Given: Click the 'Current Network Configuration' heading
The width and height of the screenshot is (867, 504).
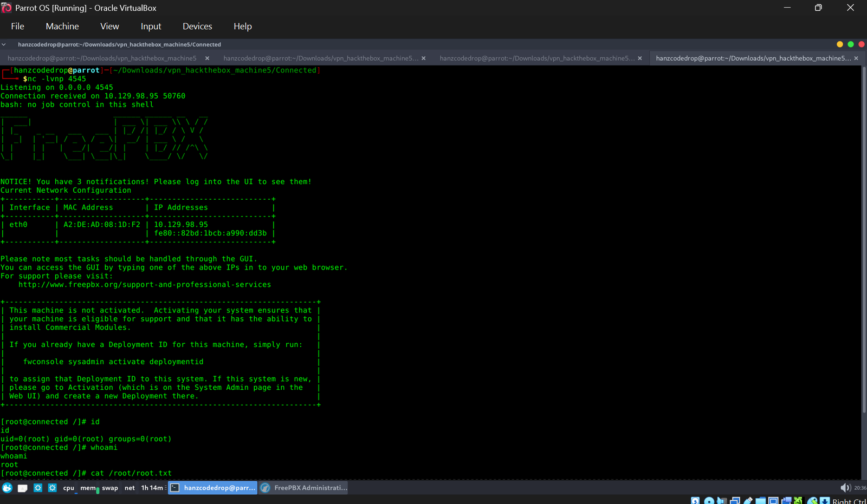Looking at the screenshot, I should 66,191.
